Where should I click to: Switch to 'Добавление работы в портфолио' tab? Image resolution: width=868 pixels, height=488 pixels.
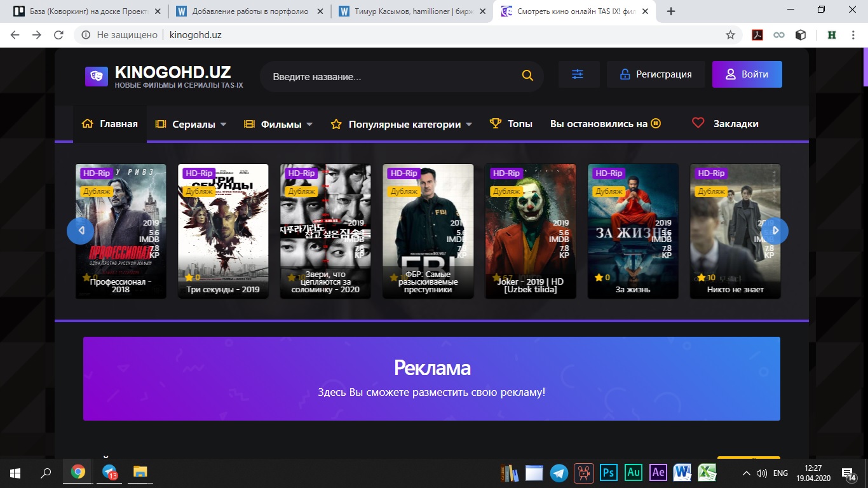(249, 11)
